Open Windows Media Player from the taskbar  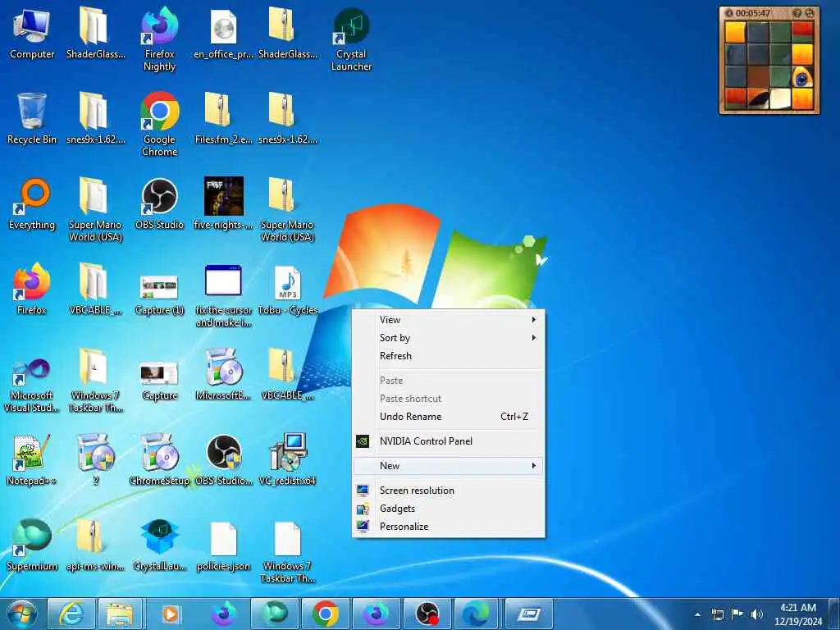(170, 614)
